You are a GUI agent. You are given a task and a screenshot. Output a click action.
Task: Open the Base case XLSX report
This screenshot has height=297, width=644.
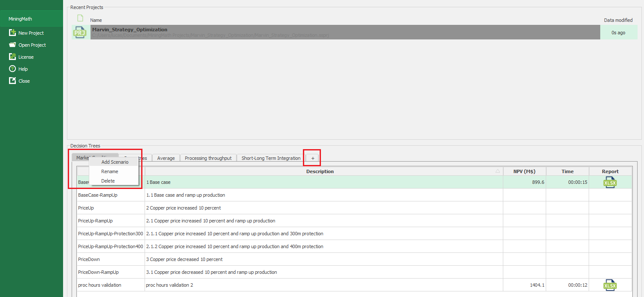pos(610,182)
